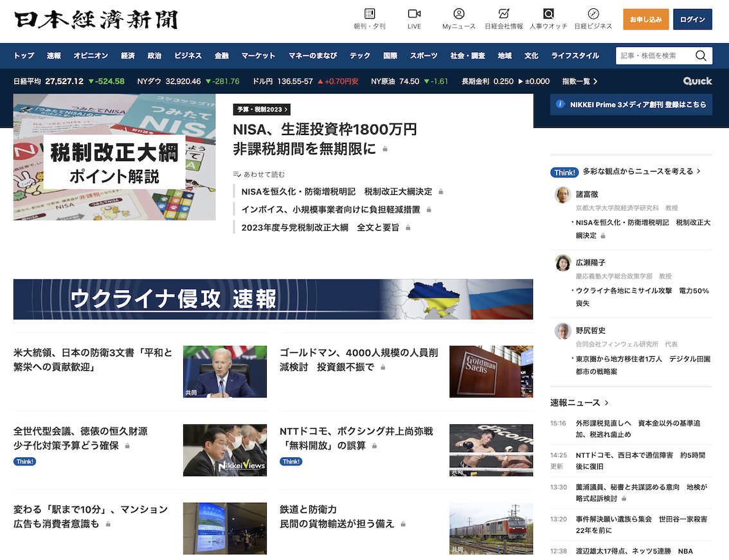Open ウクライナ各地にミサイル攻撃 comment link
This screenshot has width=729, height=560.
coord(642,297)
